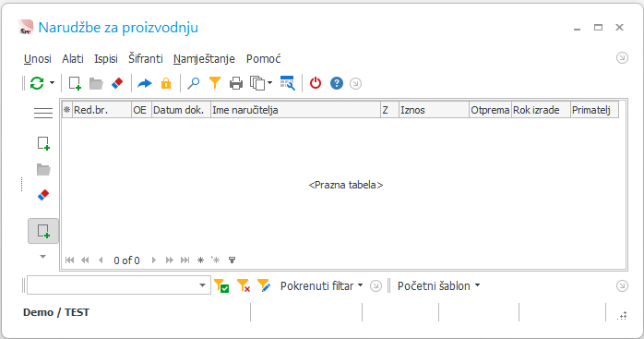644x339 pixels.
Task: Sort by Rok izrade column header
Action: (541, 110)
